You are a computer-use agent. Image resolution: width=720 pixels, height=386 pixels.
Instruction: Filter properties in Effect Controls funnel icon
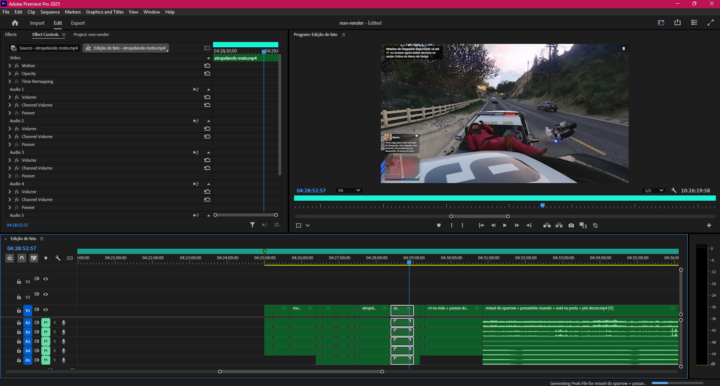tap(252, 225)
